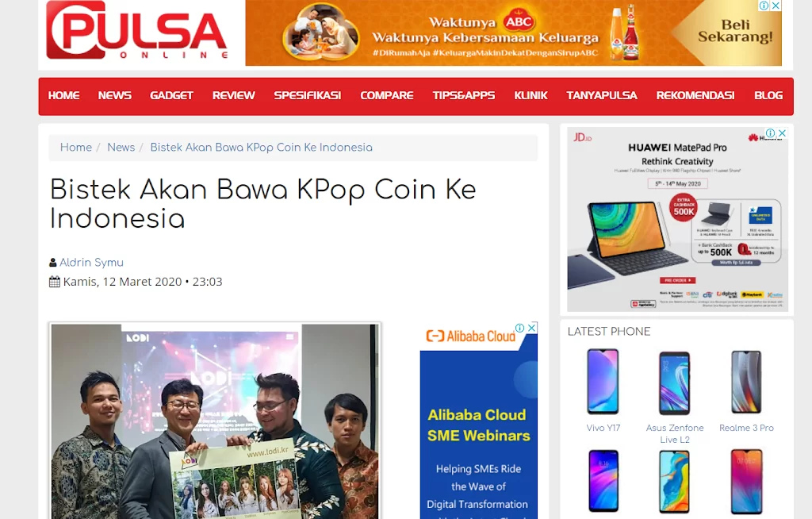Click the Alibaba Cloud ad info icon

point(520,328)
